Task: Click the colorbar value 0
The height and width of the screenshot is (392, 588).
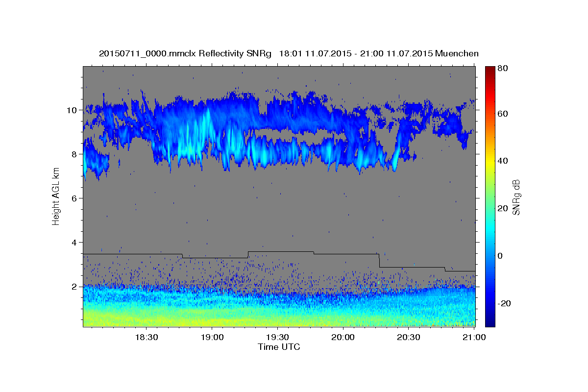Action: (x=501, y=256)
